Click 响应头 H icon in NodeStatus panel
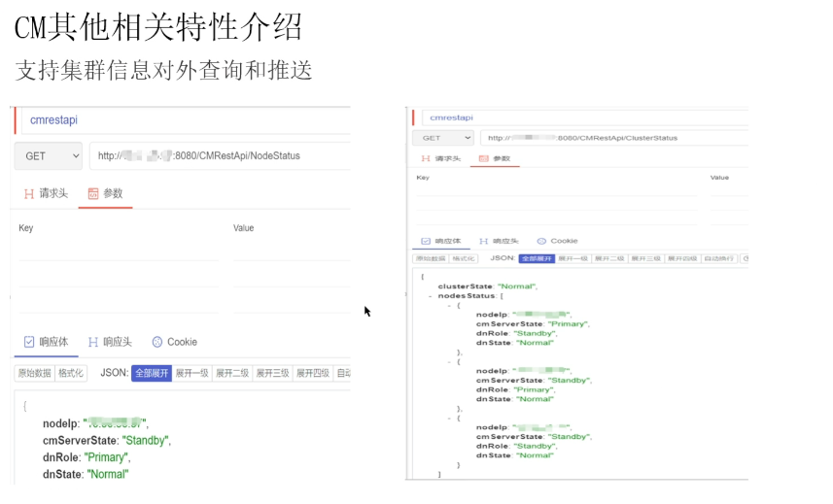 93,342
